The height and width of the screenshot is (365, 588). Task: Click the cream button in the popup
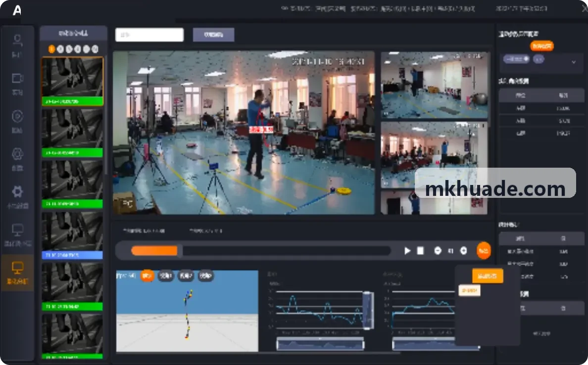point(469,290)
